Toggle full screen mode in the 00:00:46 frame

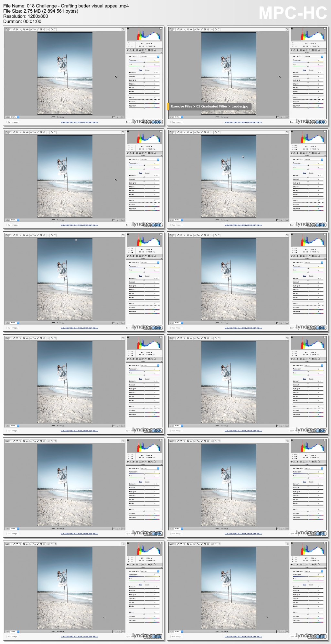pos(287,441)
